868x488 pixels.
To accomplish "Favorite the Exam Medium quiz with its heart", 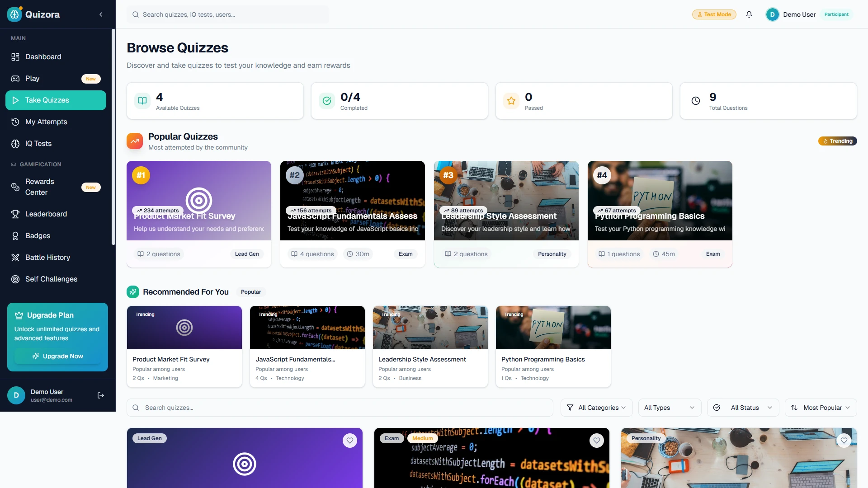I will click(x=597, y=441).
